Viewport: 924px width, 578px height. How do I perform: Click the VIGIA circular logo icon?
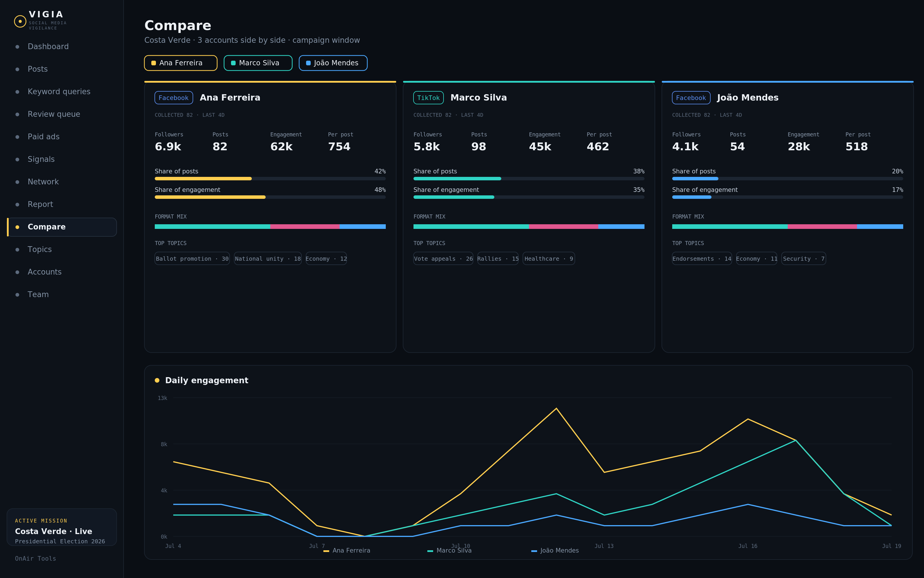click(20, 21)
